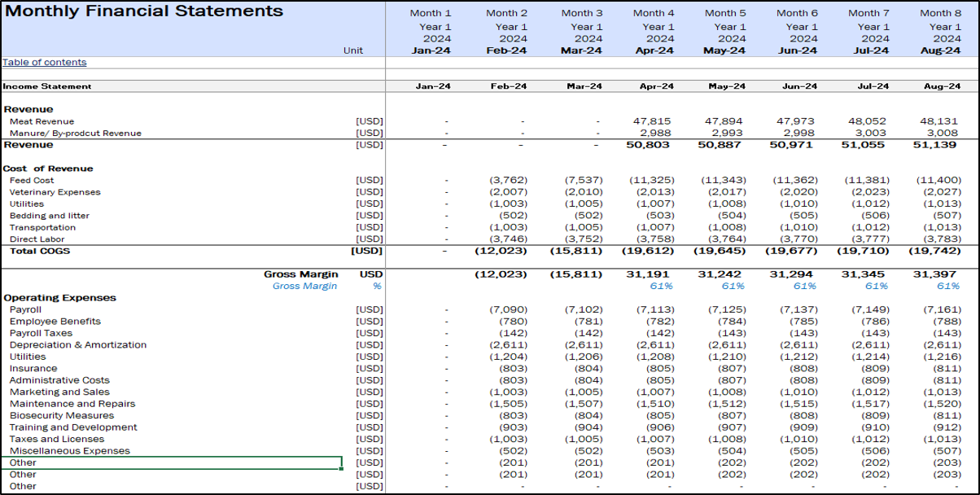Select the Training and Development label
Screen dimensions: 980x495
[x=73, y=427]
